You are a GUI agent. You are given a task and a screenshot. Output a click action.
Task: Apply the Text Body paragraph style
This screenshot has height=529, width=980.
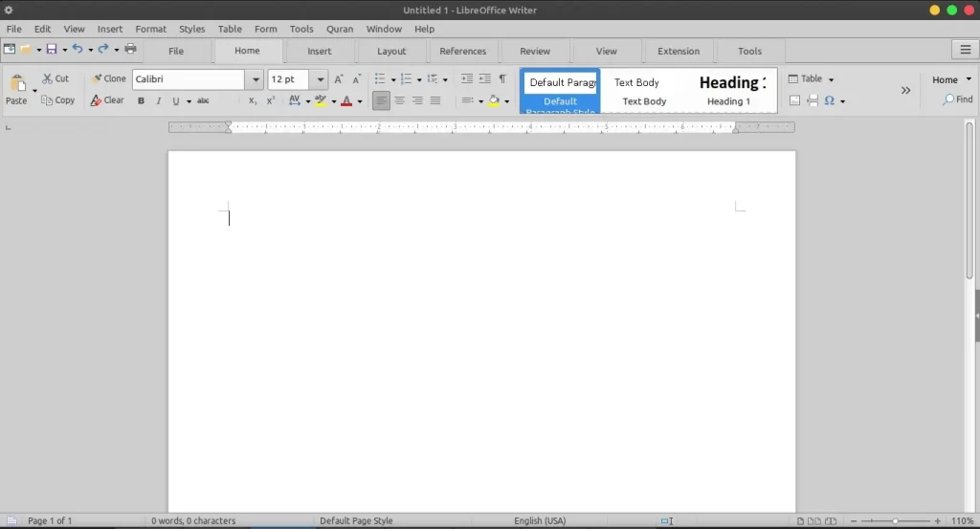(642, 91)
